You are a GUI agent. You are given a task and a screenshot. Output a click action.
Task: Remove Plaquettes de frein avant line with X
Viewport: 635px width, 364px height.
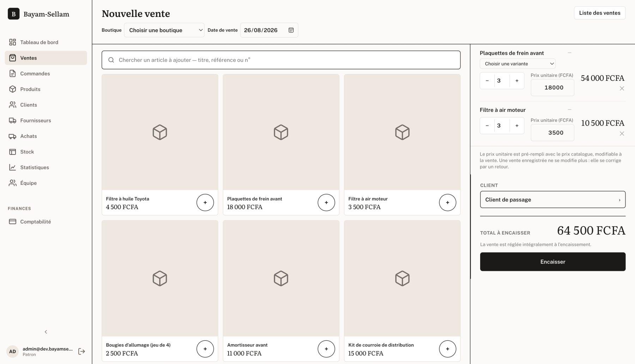point(622,89)
